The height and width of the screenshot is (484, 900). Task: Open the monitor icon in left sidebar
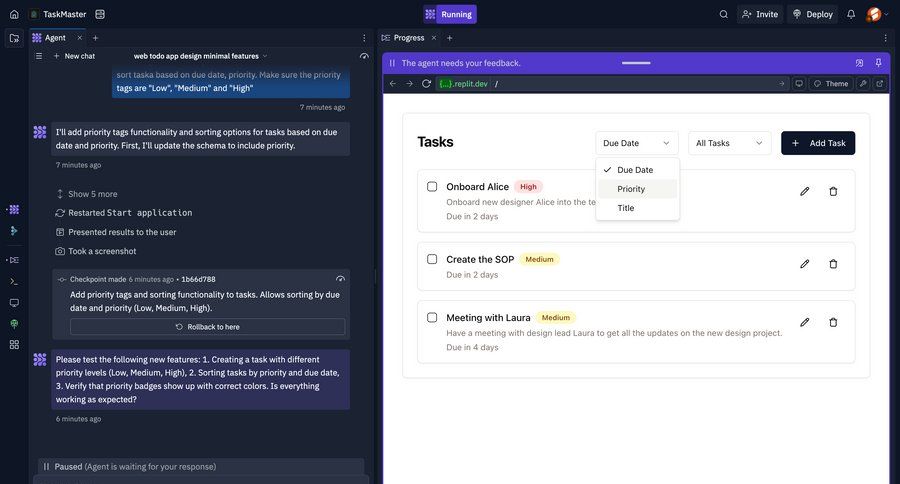14,303
